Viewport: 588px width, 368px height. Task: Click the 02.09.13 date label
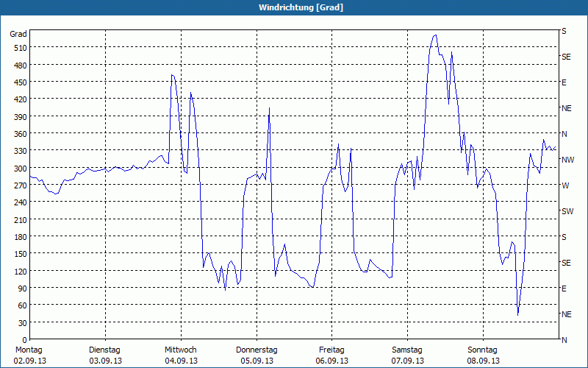coord(29,361)
